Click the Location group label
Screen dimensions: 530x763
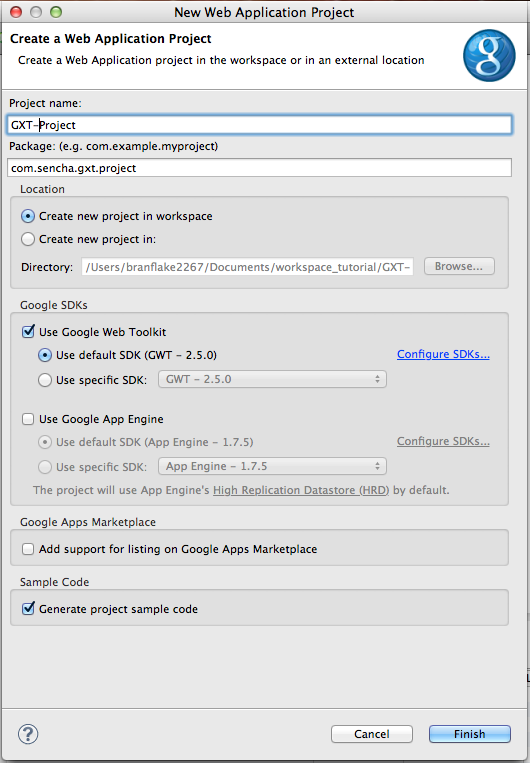42,189
